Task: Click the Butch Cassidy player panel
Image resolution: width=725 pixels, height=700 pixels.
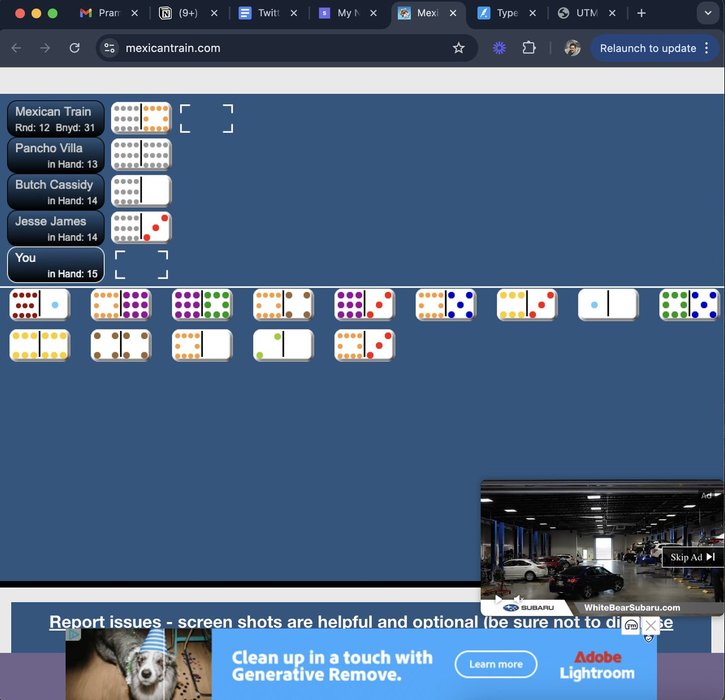Action: click(56, 192)
